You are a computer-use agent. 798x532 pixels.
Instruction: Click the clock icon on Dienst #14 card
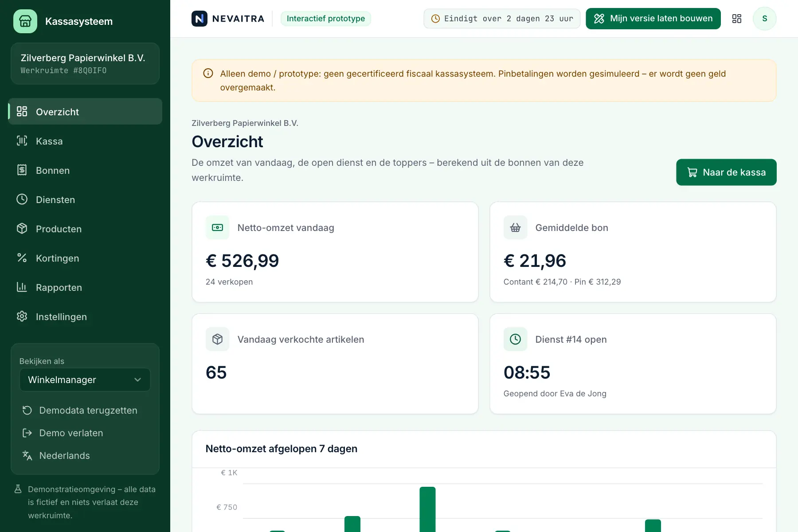point(516,339)
